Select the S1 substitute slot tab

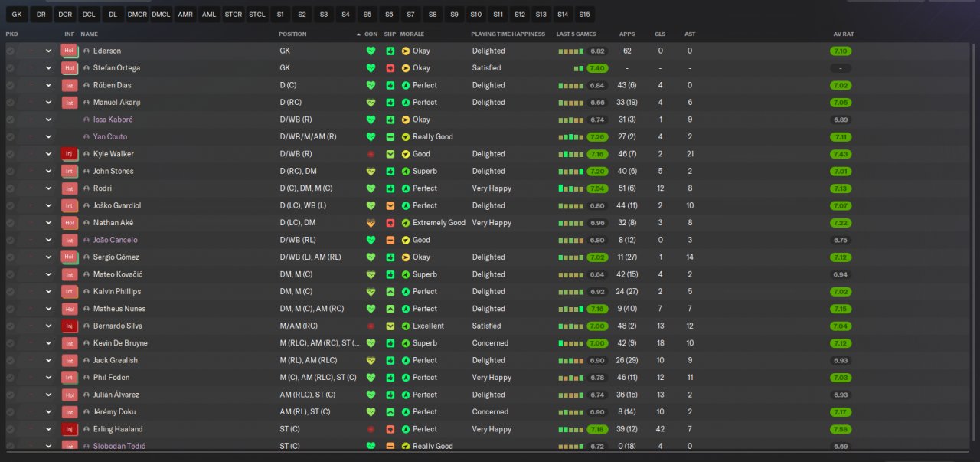[x=280, y=15]
